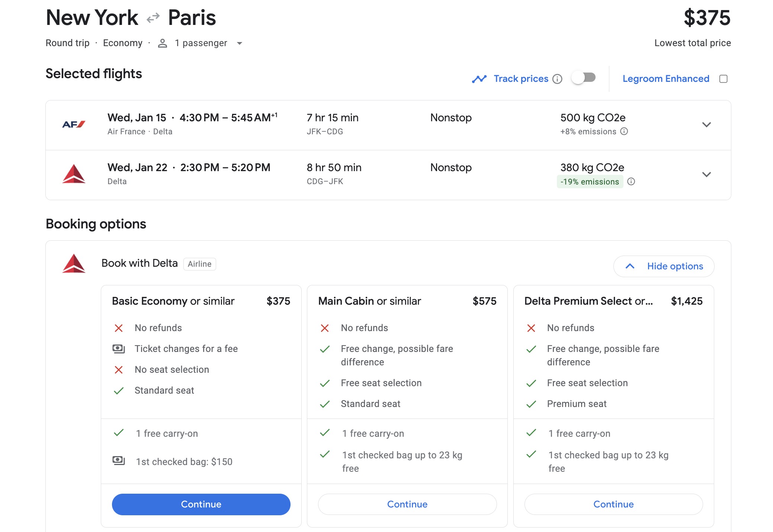Click the ticket icon next to Ticket changes fee

point(119,349)
